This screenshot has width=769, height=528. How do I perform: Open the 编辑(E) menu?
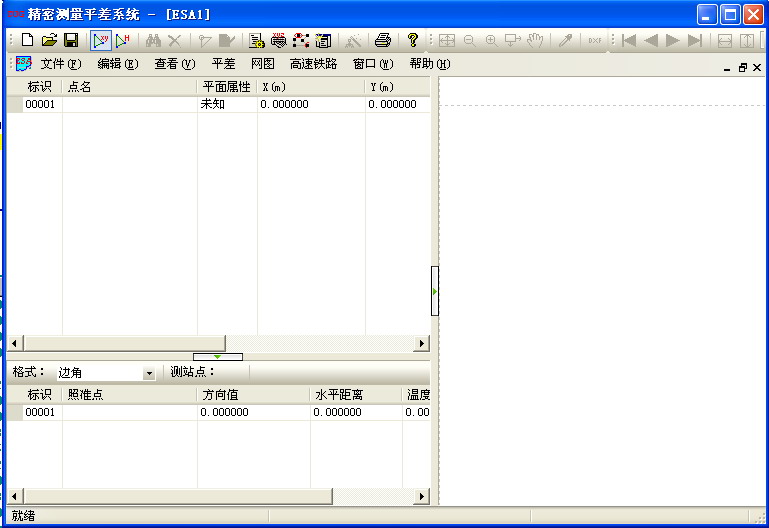pos(118,64)
